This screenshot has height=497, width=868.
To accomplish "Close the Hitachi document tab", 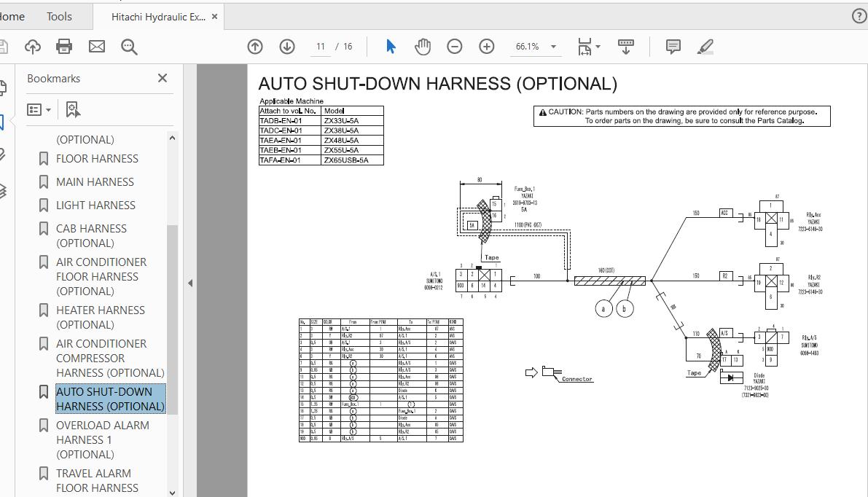I will click(214, 17).
